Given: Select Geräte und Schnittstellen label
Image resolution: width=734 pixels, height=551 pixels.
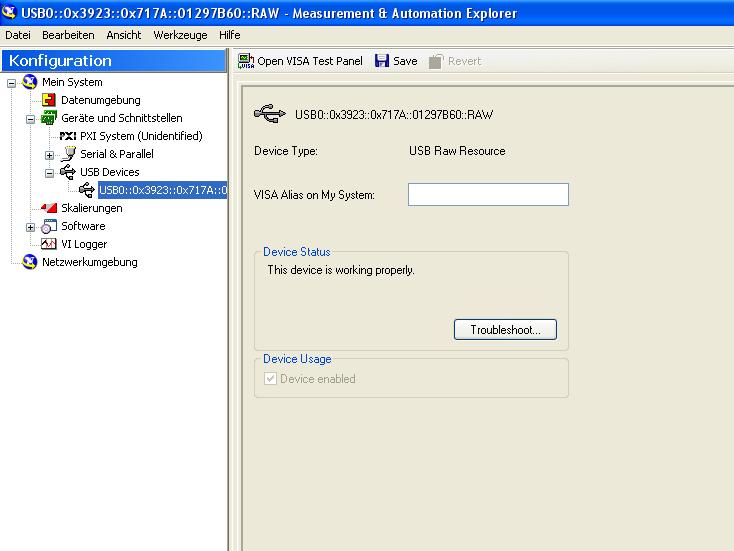Looking at the screenshot, I should click(x=122, y=118).
